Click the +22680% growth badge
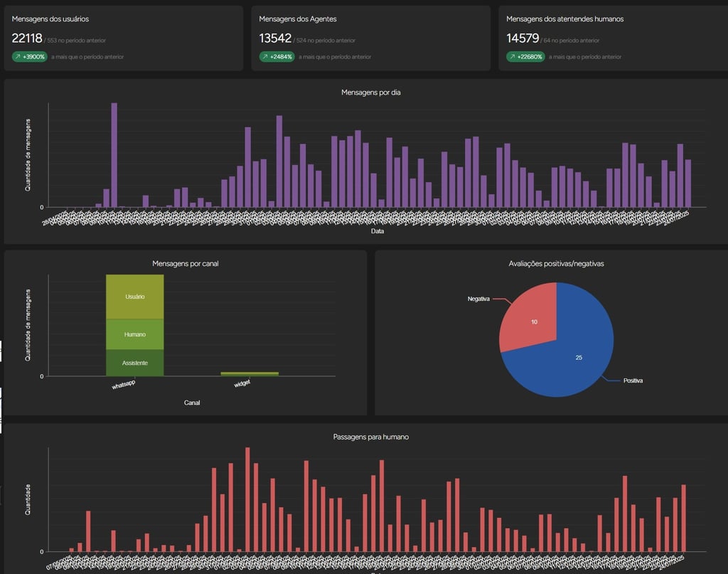Viewport: 728px width, 574px height. coord(525,57)
